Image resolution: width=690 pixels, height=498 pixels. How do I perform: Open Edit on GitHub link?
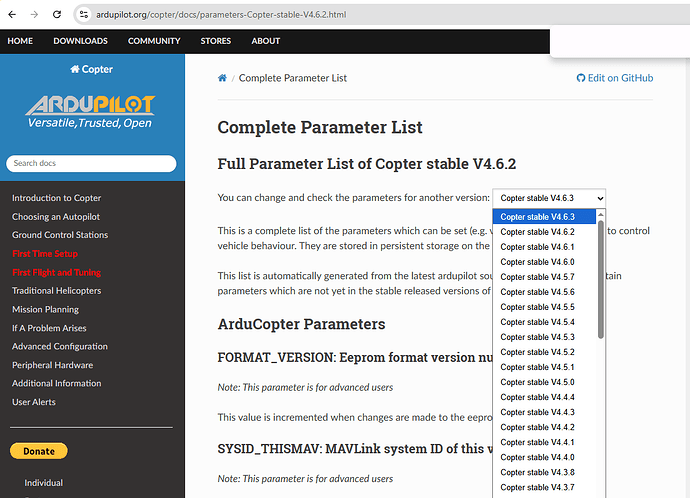(615, 78)
